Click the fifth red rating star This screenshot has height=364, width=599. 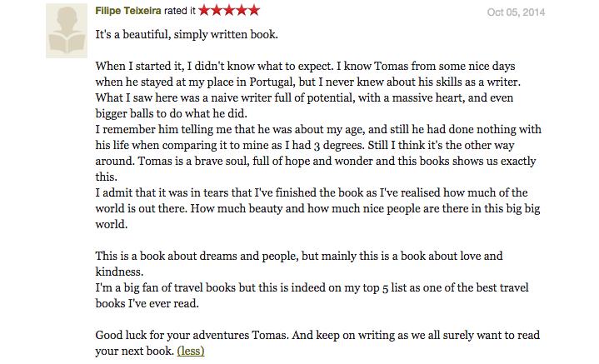click(254, 10)
